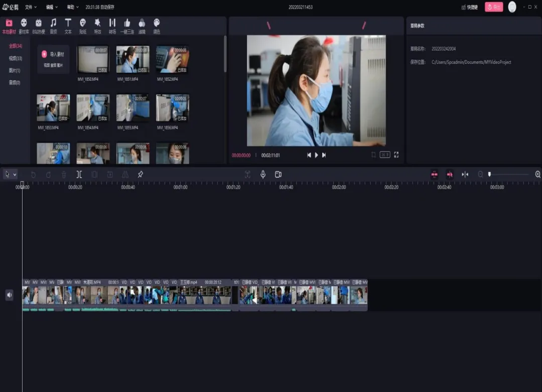Select the MVI_1855.MP4 thumbnail
Viewport: 542px width, 392px height.
[132, 108]
